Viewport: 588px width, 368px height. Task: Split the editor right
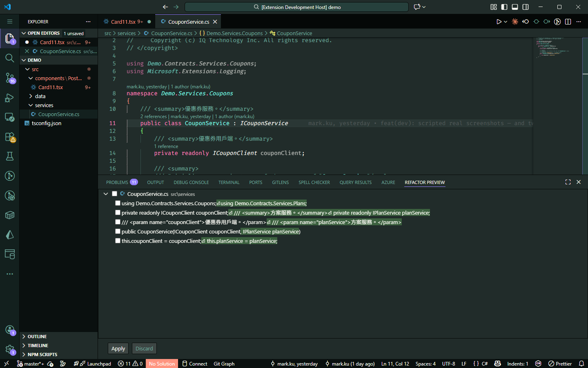click(x=568, y=22)
